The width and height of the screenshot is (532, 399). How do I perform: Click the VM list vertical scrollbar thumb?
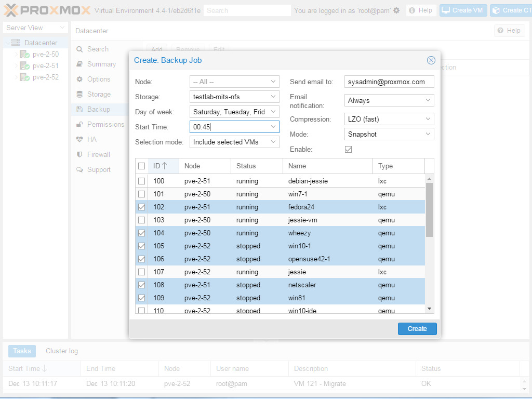pos(429,210)
